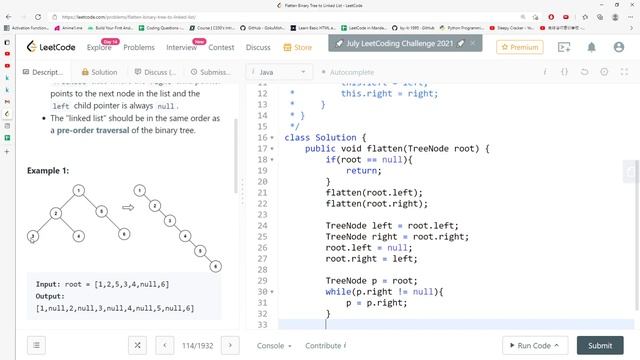The height and width of the screenshot is (360, 640).
Task: Switch to the Solution tab
Action: 100,72
